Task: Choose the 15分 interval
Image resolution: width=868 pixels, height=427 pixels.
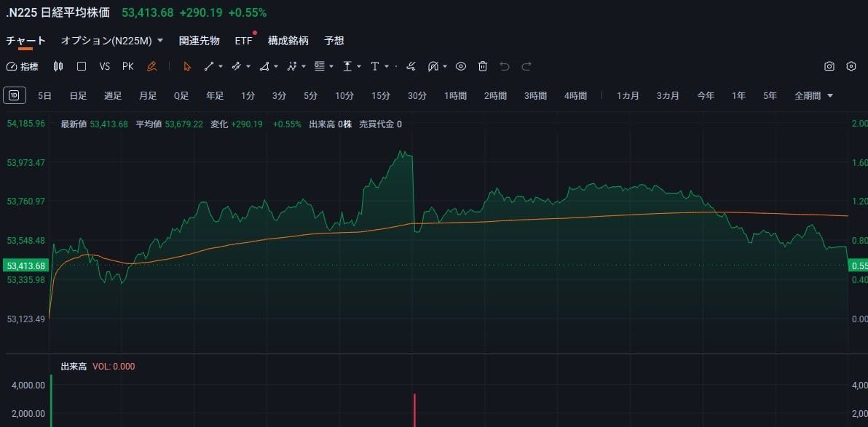Action: point(381,96)
